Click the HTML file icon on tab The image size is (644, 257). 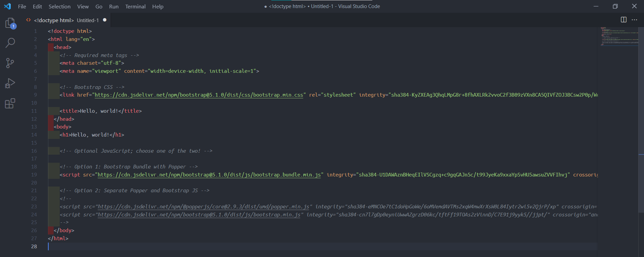pos(29,20)
